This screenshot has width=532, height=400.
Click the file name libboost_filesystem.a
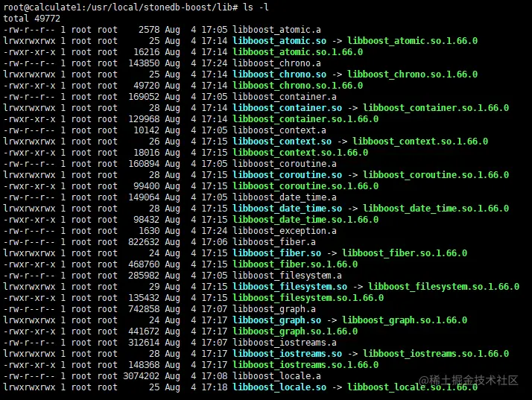[287, 276]
